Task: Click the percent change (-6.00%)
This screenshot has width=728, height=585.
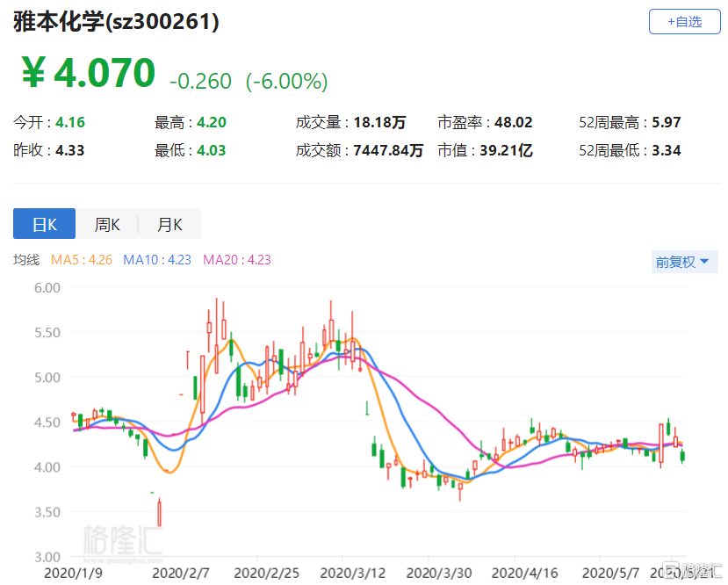Action: tap(286, 81)
